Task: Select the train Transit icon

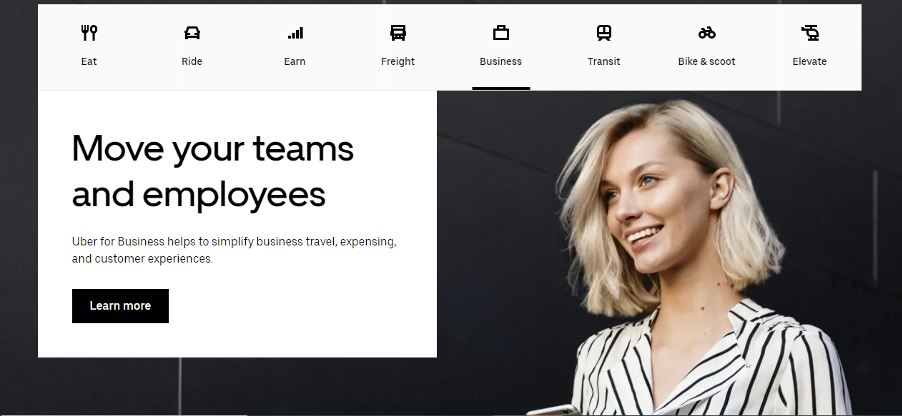Action: [x=604, y=33]
